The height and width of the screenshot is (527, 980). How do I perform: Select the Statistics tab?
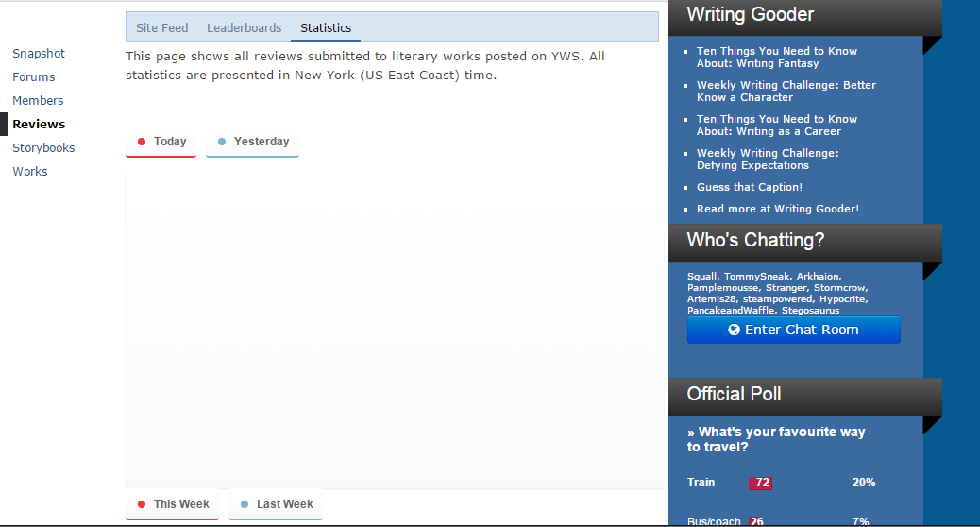[x=326, y=28]
